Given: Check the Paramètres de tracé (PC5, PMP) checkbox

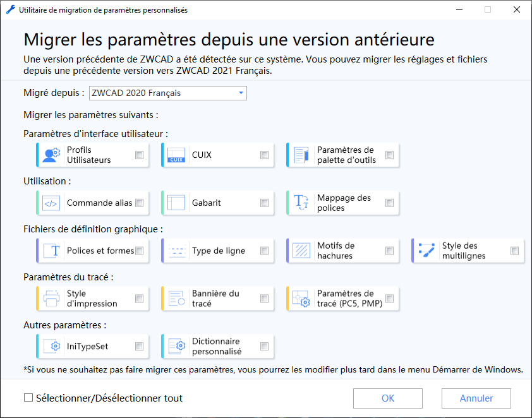Looking at the screenshot, I should [x=389, y=299].
